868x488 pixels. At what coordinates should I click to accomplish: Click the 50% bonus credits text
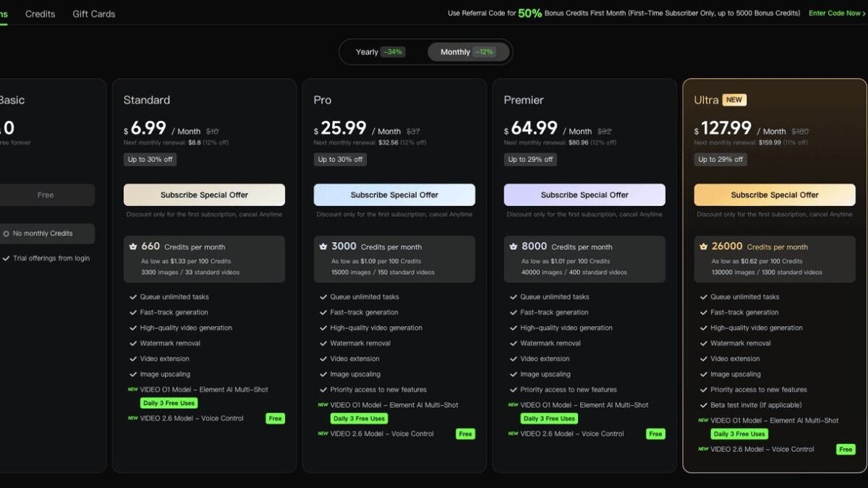[x=529, y=13]
